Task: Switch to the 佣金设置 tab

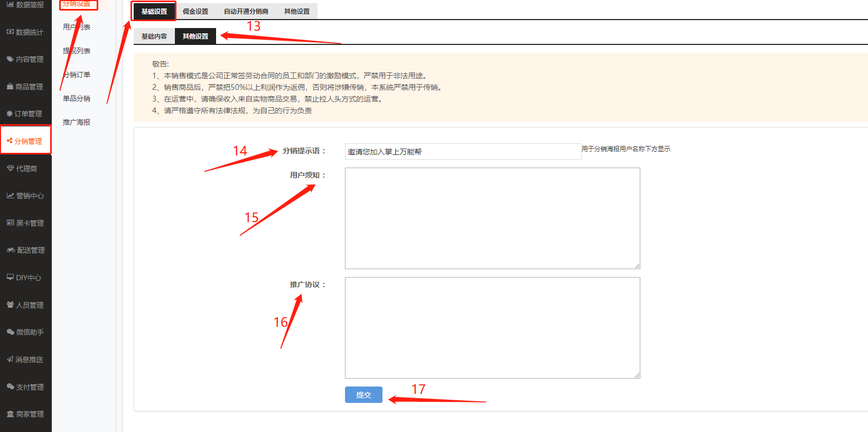Action: (195, 12)
